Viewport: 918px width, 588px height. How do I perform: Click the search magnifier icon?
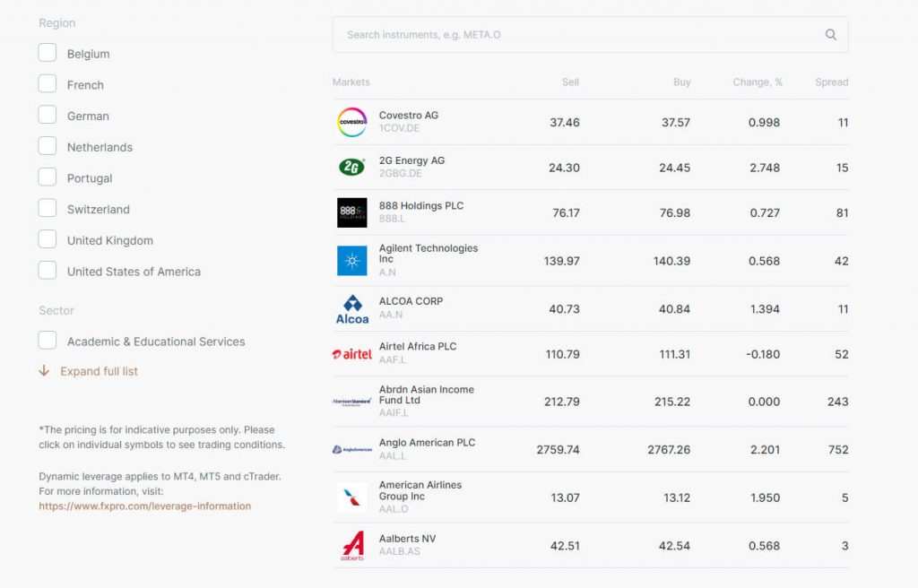click(x=830, y=35)
